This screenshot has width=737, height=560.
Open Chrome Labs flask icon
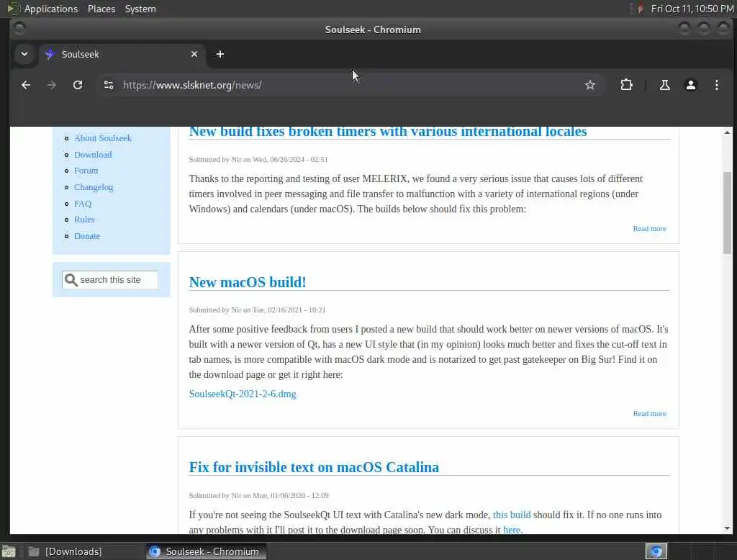pos(664,85)
